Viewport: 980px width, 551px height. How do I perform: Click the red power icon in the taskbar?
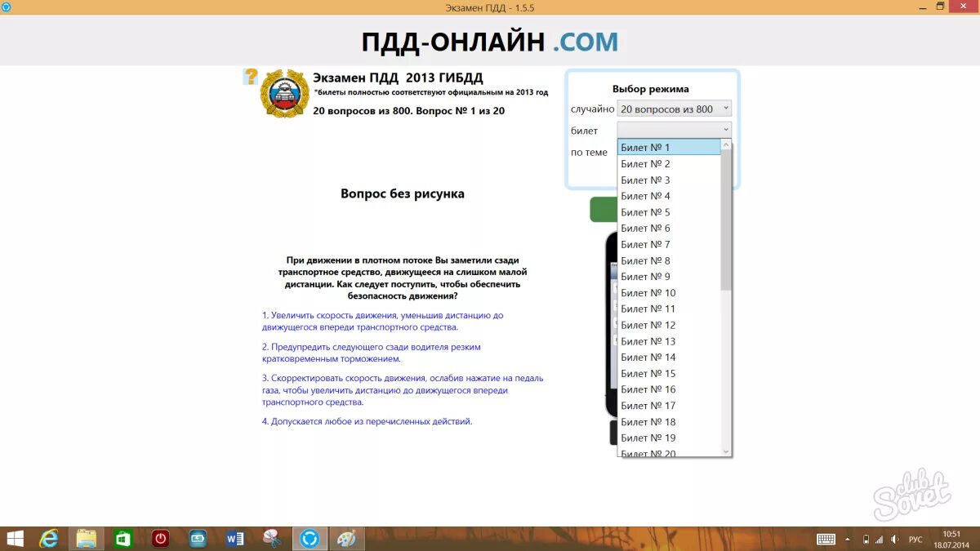(161, 539)
